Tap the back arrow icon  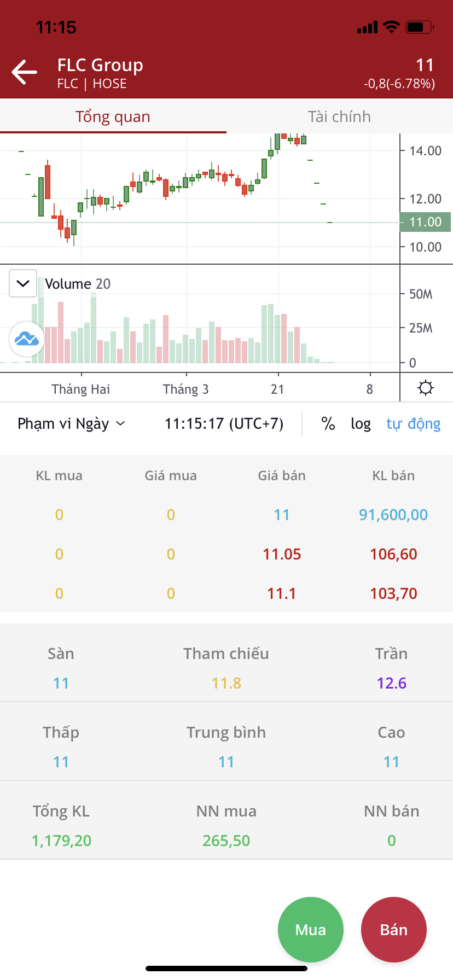coord(25,72)
